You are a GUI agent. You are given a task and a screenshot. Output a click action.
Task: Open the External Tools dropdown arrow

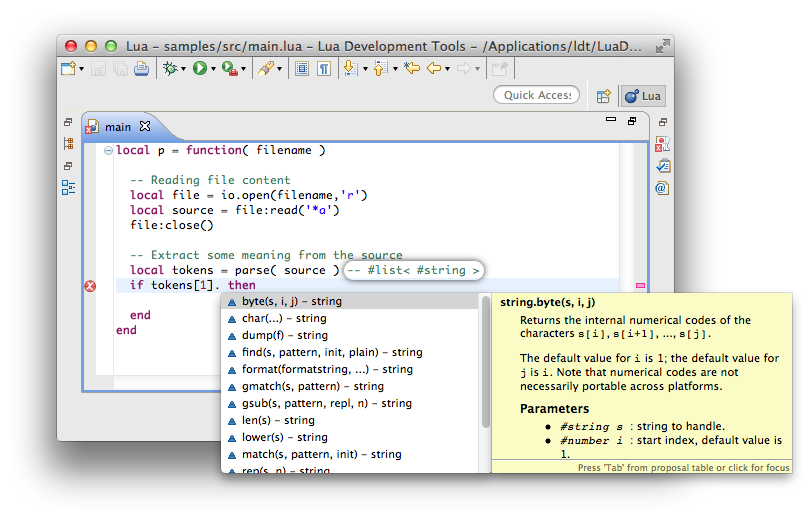tap(244, 69)
